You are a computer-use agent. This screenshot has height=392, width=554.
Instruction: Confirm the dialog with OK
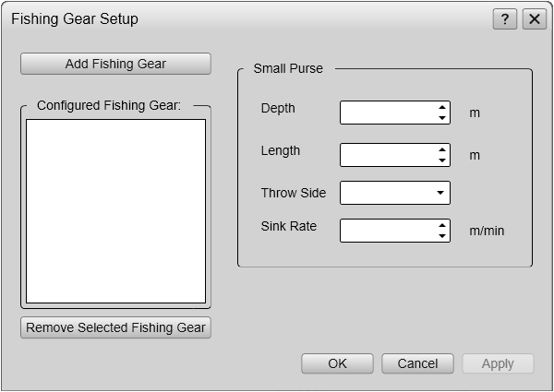click(337, 363)
